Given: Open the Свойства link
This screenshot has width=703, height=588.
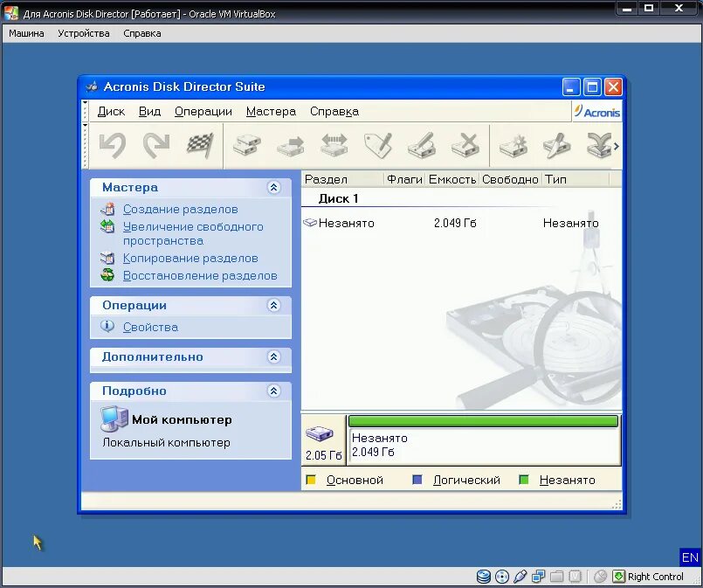Looking at the screenshot, I should tap(150, 327).
